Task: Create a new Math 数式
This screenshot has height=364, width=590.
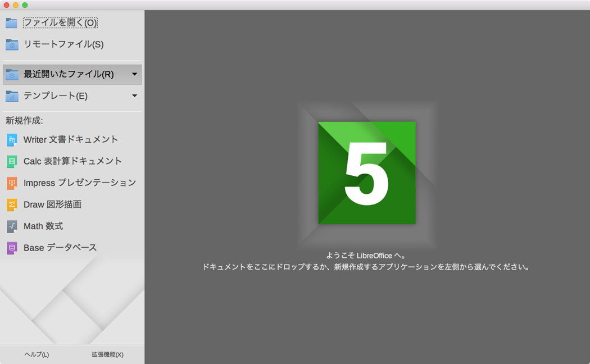Action: point(43,226)
